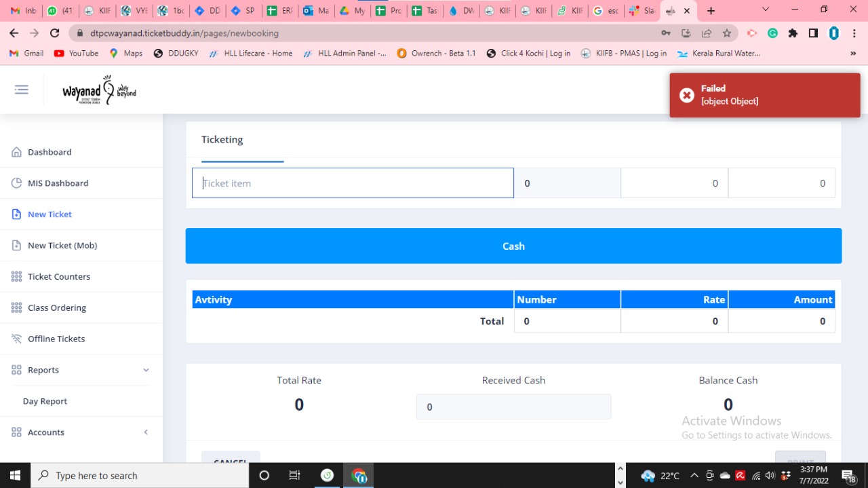
Task: Select the Ticketing tab
Action: (x=222, y=140)
